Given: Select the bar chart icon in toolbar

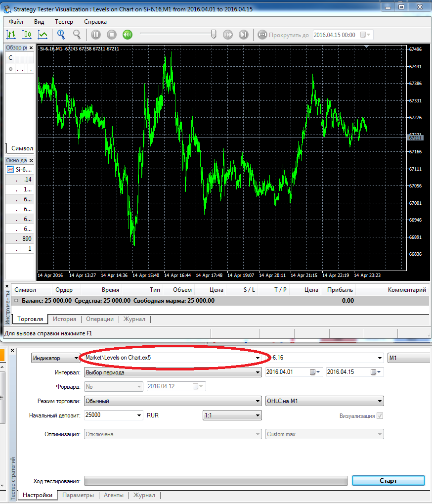Looking at the screenshot, I should point(11,35).
